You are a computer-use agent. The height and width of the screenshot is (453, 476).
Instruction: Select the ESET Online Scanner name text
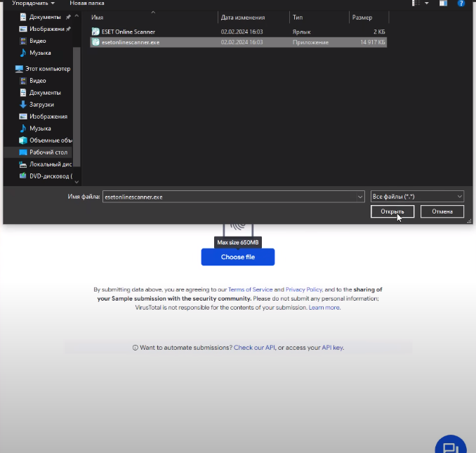[128, 32]
